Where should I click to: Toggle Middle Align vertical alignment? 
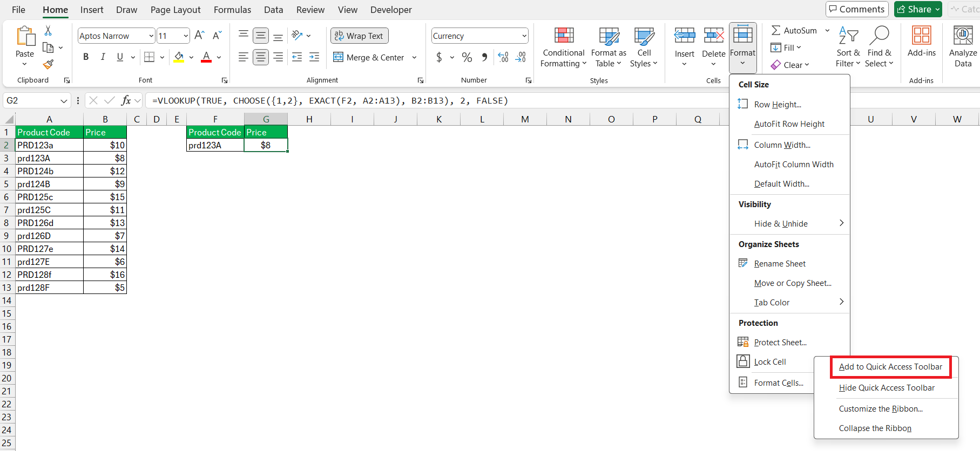click(261, 36)
